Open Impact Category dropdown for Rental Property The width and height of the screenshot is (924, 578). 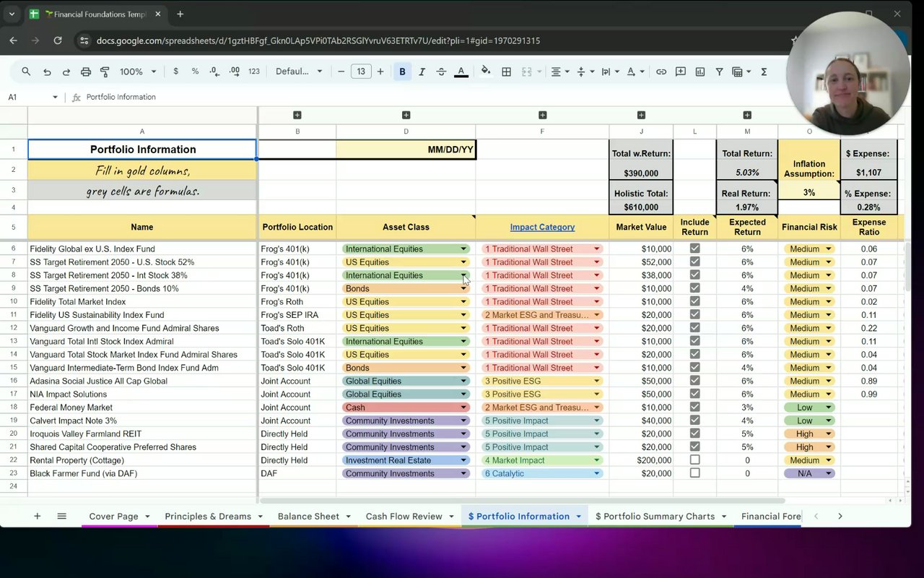point(597,460)
